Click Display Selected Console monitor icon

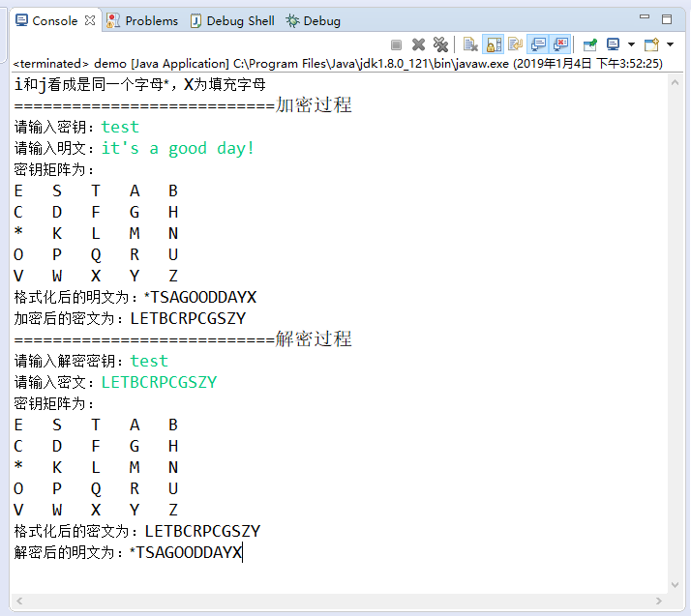click(x=613, y=44)
